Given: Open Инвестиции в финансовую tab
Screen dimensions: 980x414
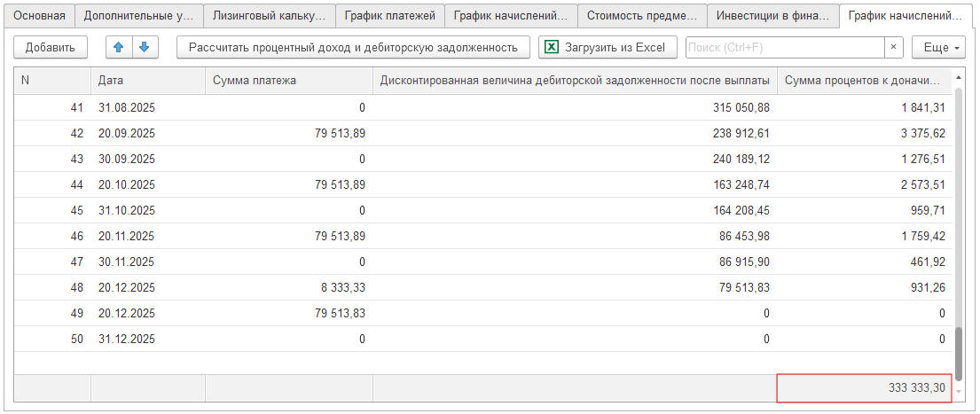Looking at the screenshot, I should tap(773, 16).
